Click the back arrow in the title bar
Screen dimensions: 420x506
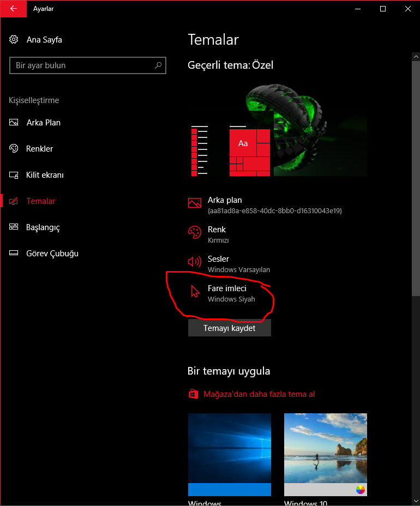(13, 9)
